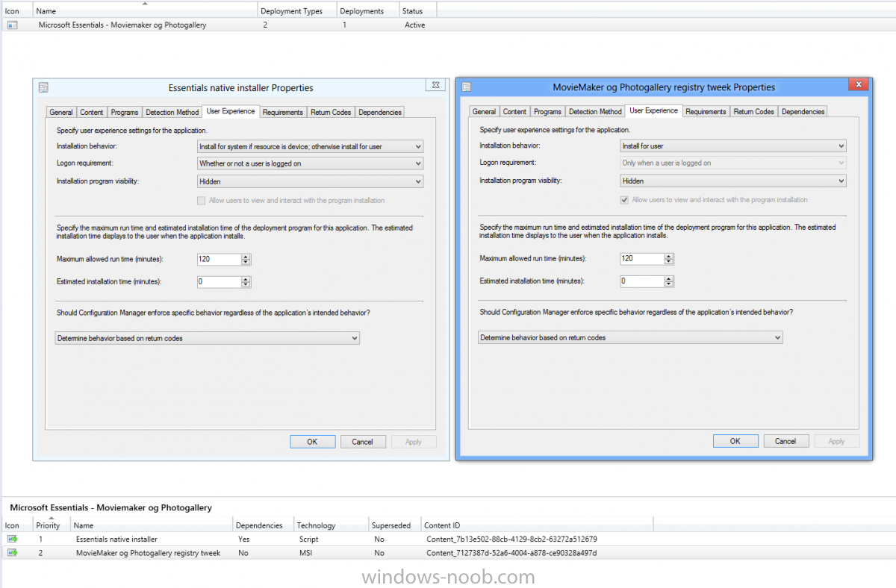896x588 pixels.
Task: Click the Microsoft Essentials application icon in the top list
Action: point(12,25)
